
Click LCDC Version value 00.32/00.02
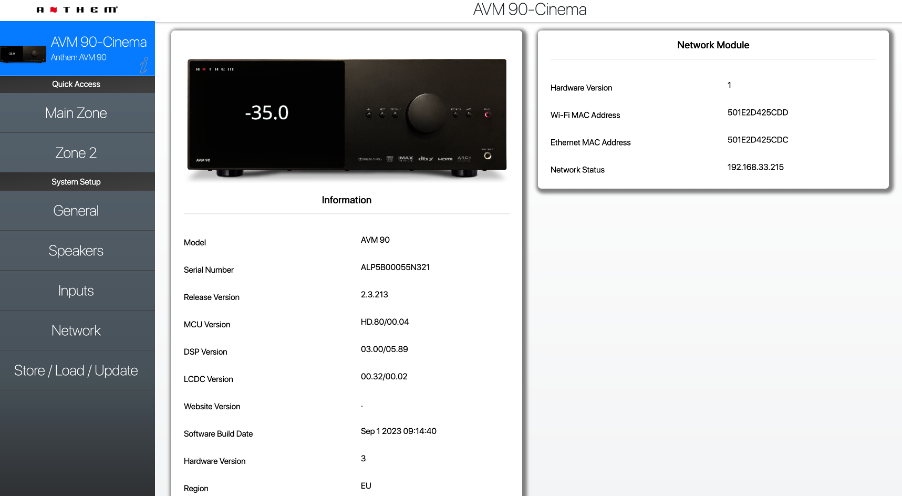384,376
